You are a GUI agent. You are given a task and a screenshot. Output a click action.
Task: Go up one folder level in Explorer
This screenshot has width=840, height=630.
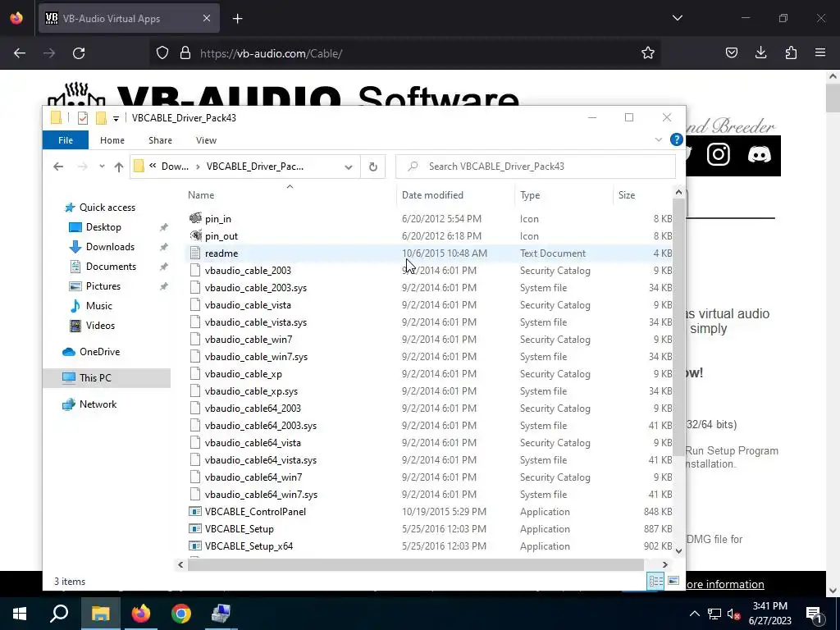click(x=119, y=167)
